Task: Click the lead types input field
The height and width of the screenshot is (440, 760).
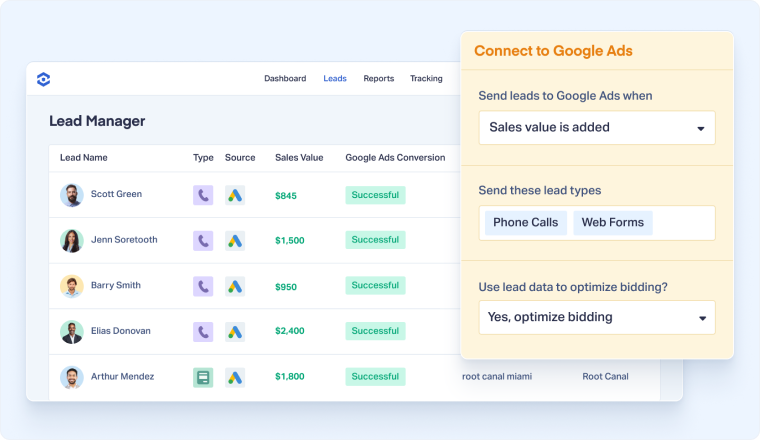Action: 684,223
